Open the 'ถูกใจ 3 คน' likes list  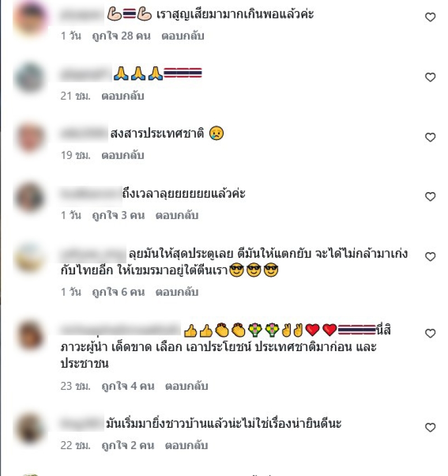(x=118, y=215)
